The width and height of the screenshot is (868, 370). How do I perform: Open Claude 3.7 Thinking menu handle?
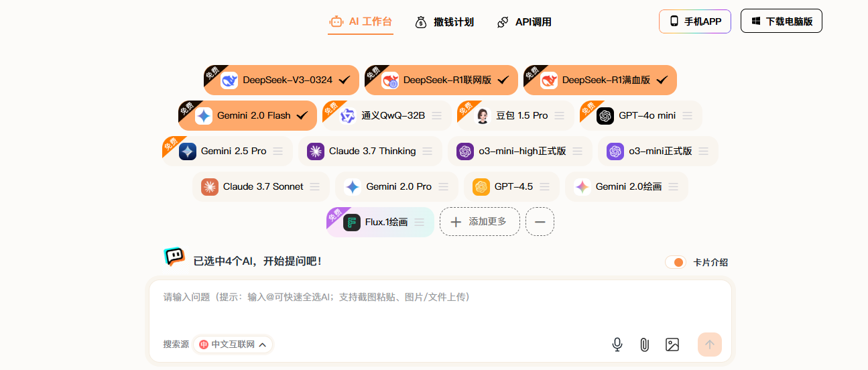coord(428,151)
